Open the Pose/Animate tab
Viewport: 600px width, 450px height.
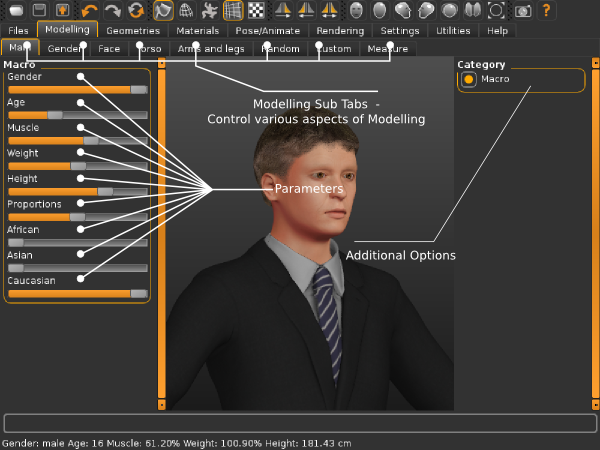266,31
